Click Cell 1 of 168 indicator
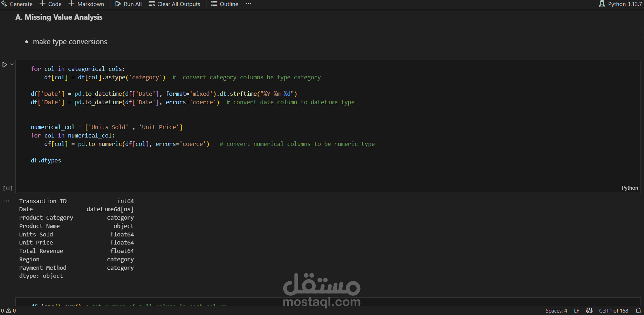The height and width of the screenshot is (315, 644). [x=614, y=310]
